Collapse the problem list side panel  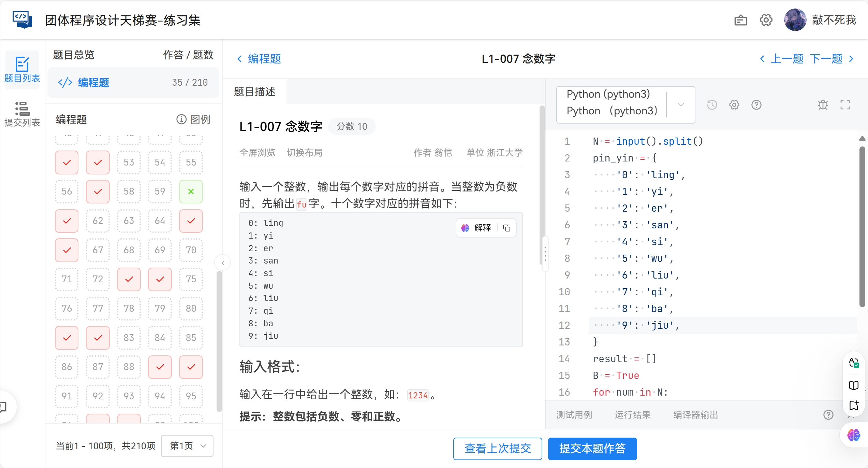[x=223, y=263]
